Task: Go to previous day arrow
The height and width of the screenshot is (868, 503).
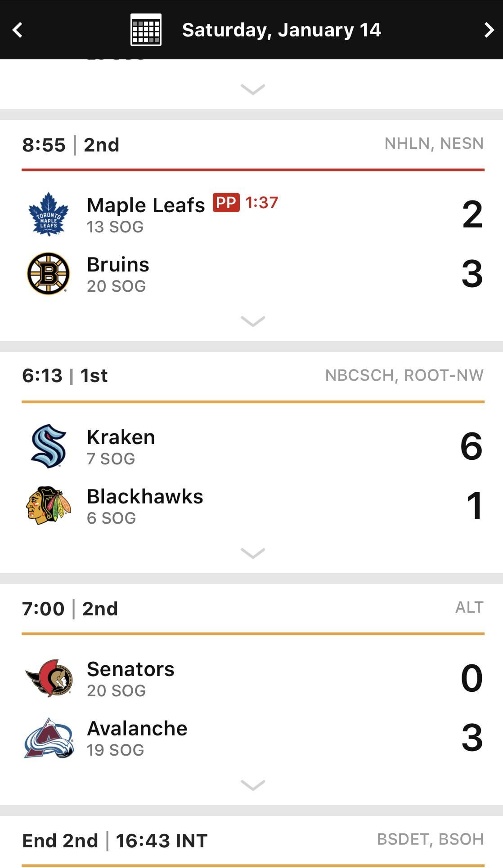Action: pos(18,30)
